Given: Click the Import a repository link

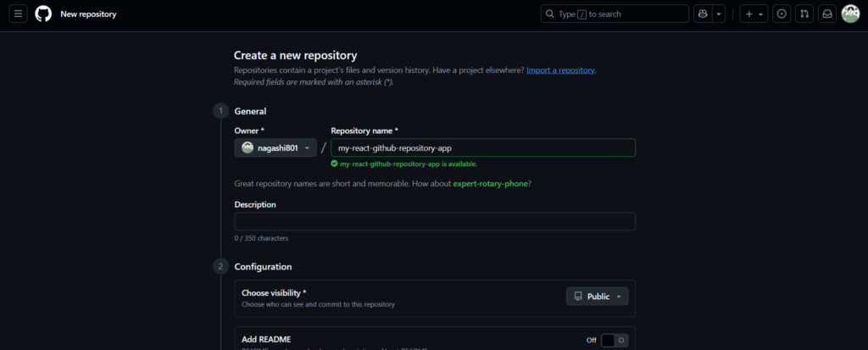Looking at the screenshot, I should (560, 69).
